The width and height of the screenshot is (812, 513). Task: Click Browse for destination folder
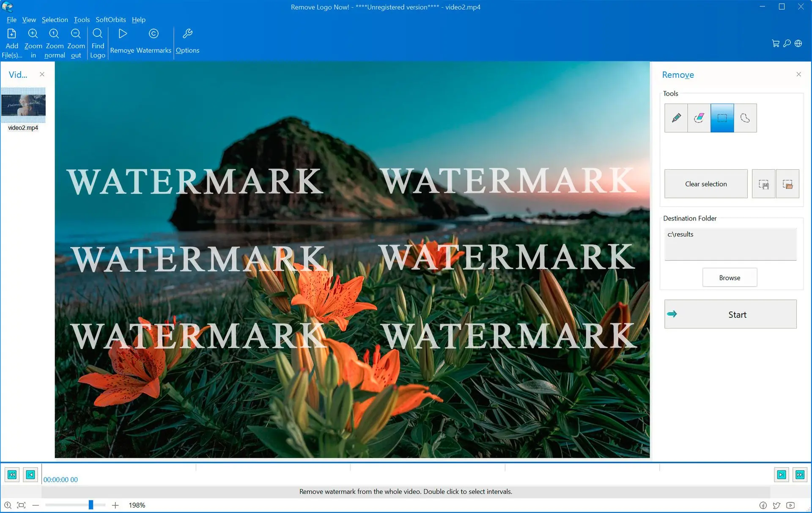(730, 278)
